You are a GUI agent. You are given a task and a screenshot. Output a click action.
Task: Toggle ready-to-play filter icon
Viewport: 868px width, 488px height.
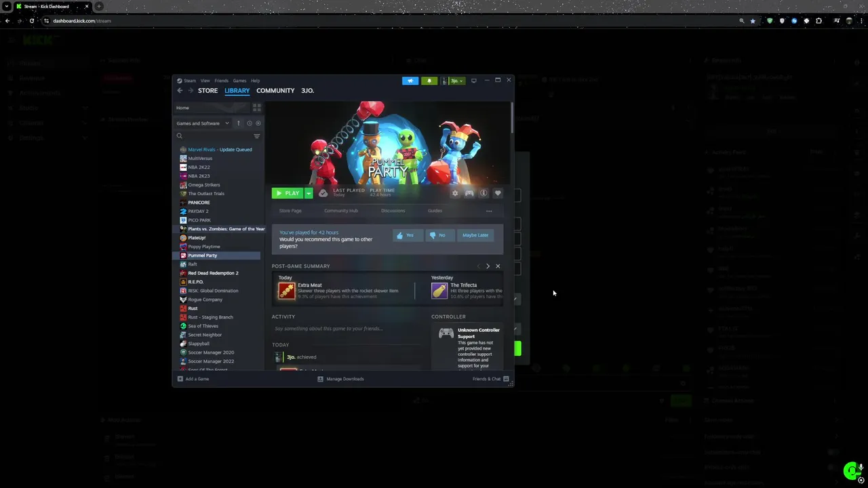pos(258,123)
